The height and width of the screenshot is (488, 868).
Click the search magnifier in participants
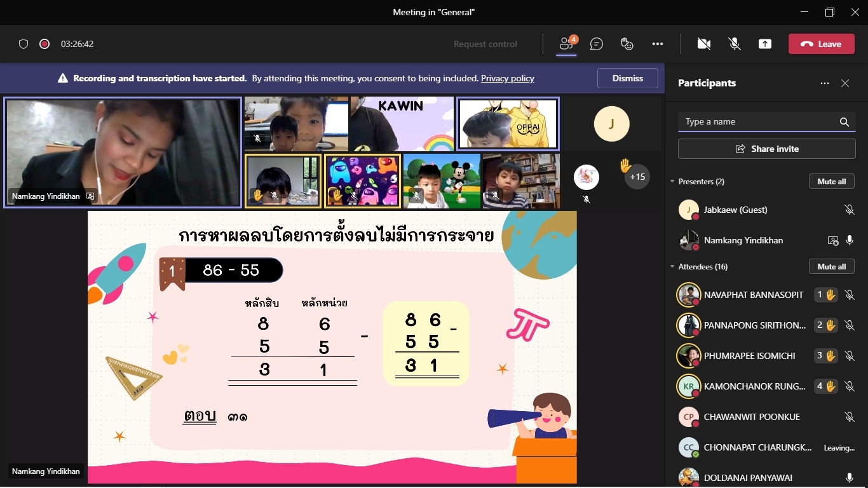point(844,122)
